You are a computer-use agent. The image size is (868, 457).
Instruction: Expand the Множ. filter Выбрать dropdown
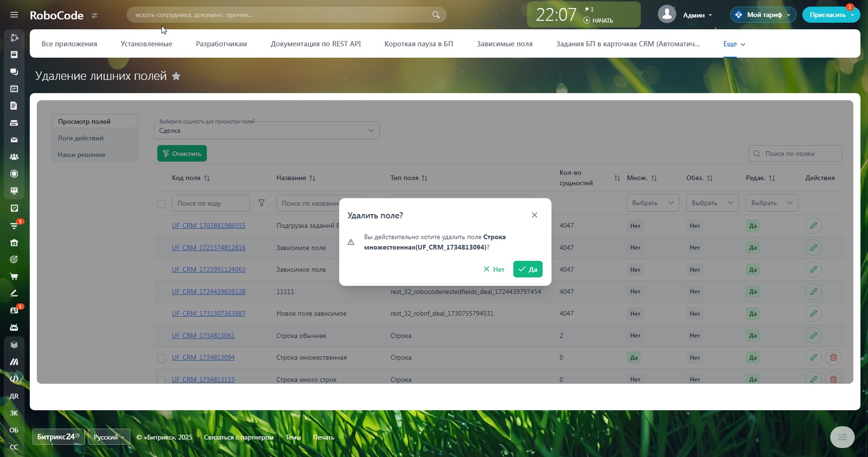pos(653,203)
